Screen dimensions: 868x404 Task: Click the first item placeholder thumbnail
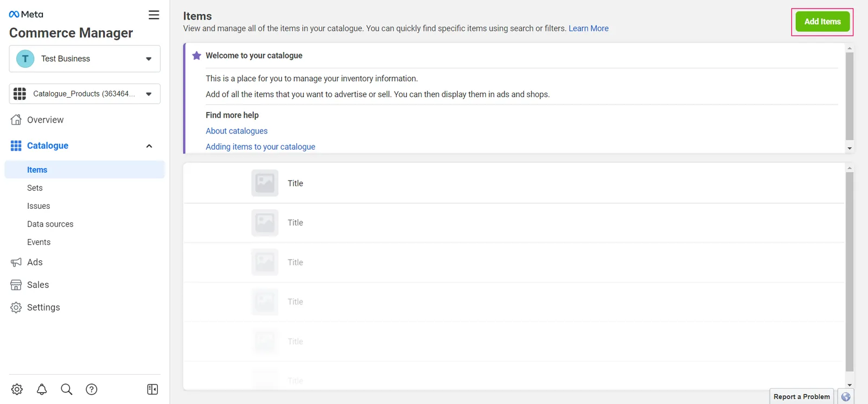(x=265, y=183)
